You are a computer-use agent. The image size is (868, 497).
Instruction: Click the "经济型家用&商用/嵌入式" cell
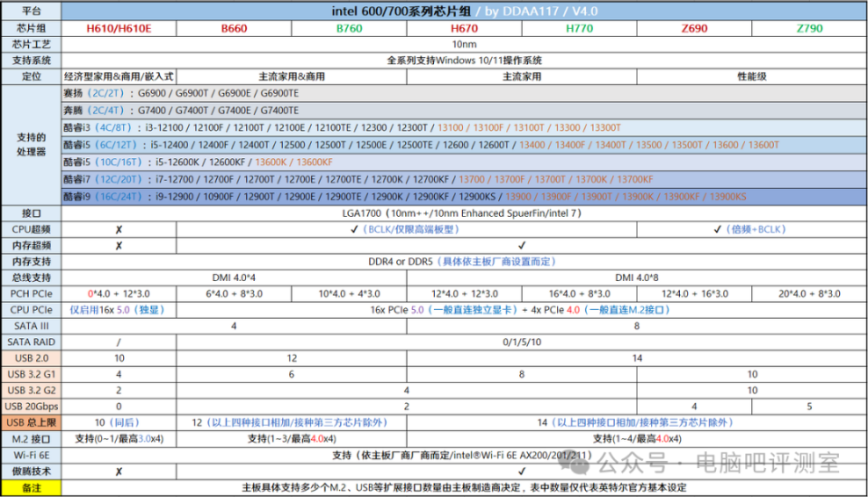[x=118, y=77]
